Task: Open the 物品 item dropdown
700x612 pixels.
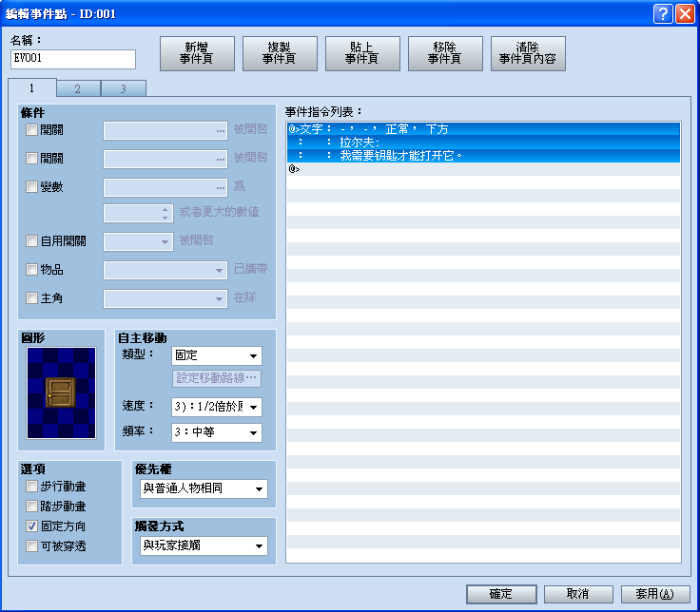Action: coord(165,270)
